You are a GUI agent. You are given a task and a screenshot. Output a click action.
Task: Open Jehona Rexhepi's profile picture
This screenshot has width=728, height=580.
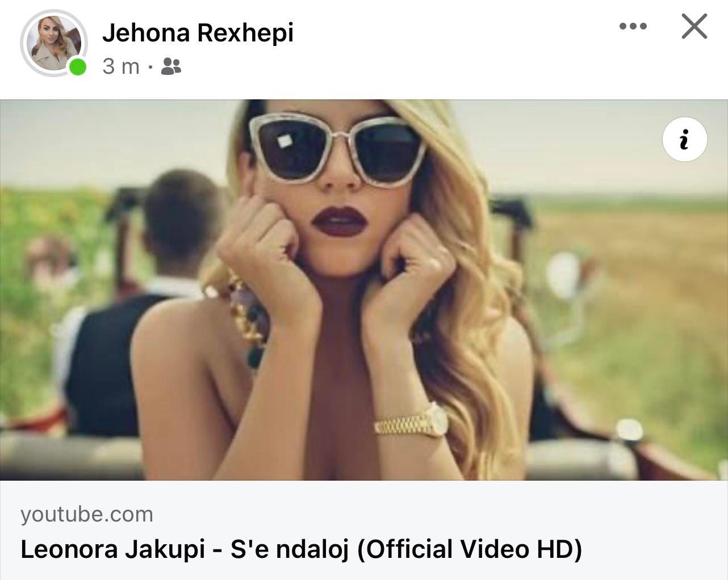coord(53,42)
